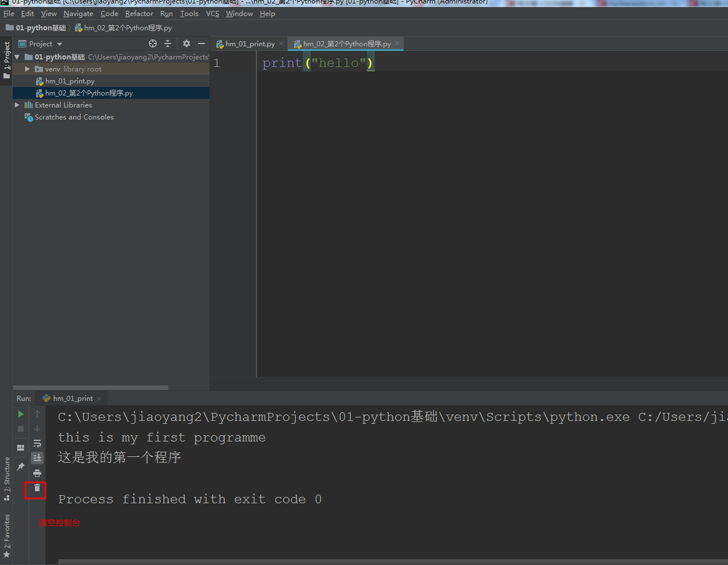Stop the running process
The image size is (728, 565).
tap(21, 429)
